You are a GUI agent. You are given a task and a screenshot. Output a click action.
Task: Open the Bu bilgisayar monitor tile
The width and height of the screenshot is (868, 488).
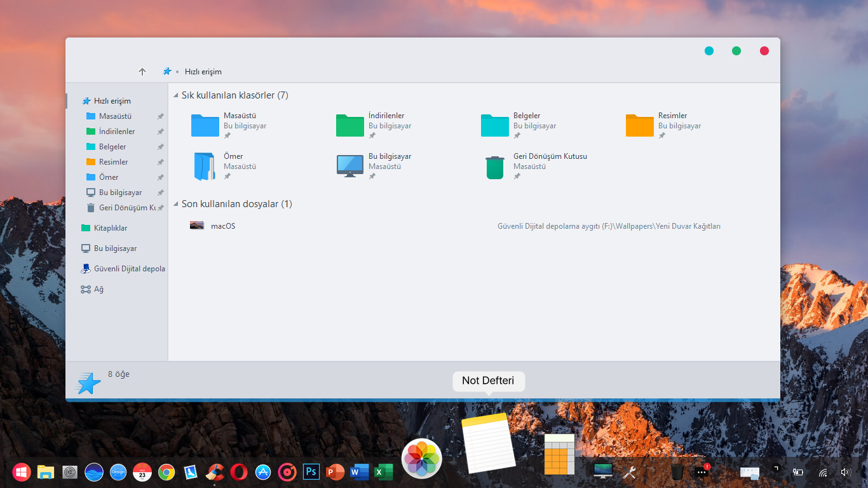coord(350,166)
